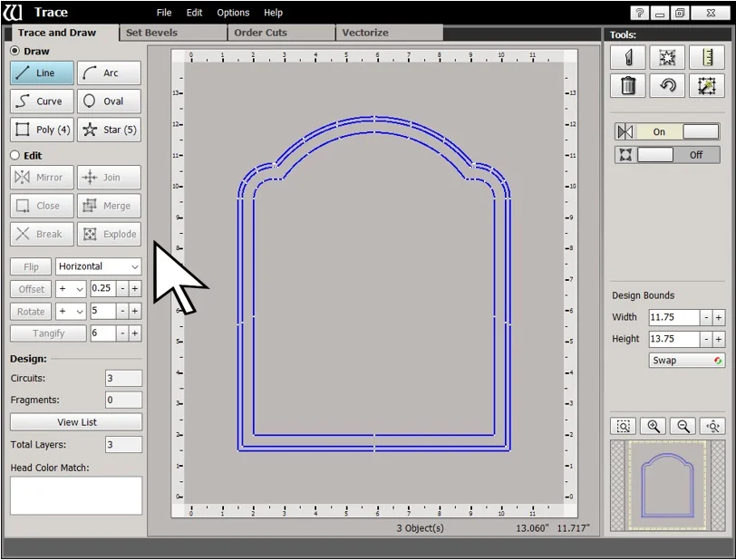
Task: Click the trash can delete icon
Action: pos(628,85)
